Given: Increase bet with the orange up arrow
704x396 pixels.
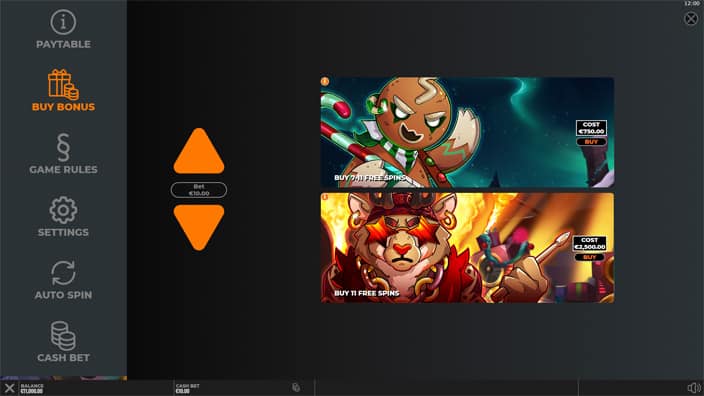Looking at the screenshot, I should coord(199,151).
